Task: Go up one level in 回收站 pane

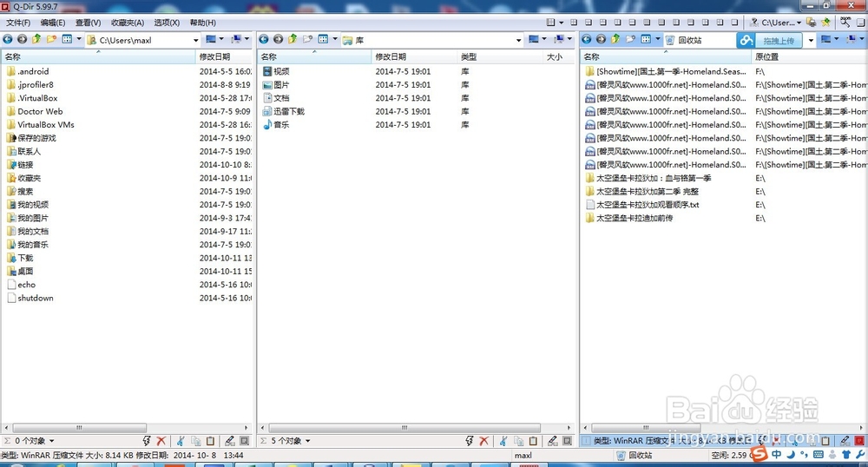Action: 615,39
